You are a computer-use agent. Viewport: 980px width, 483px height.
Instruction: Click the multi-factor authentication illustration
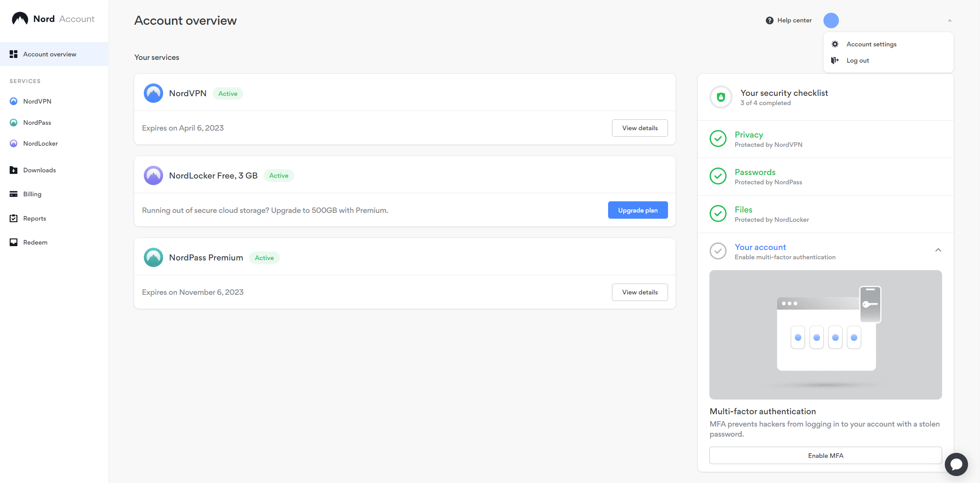(825, 335)
